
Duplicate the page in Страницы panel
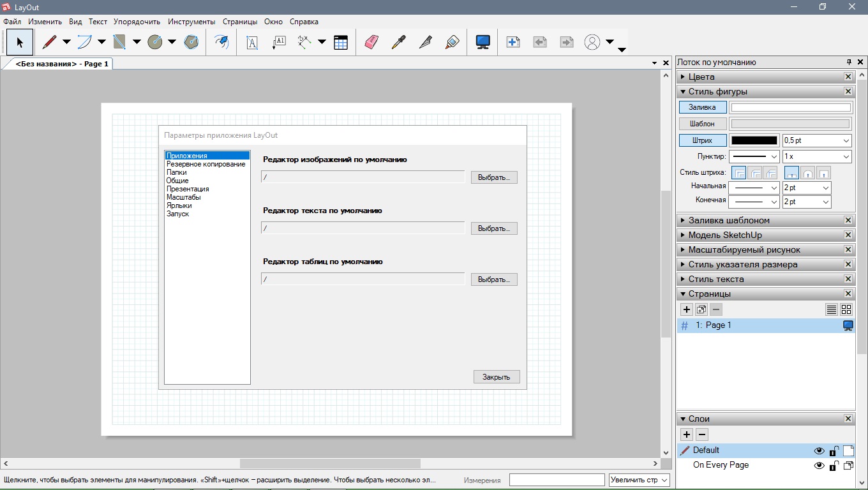point(701,309)
